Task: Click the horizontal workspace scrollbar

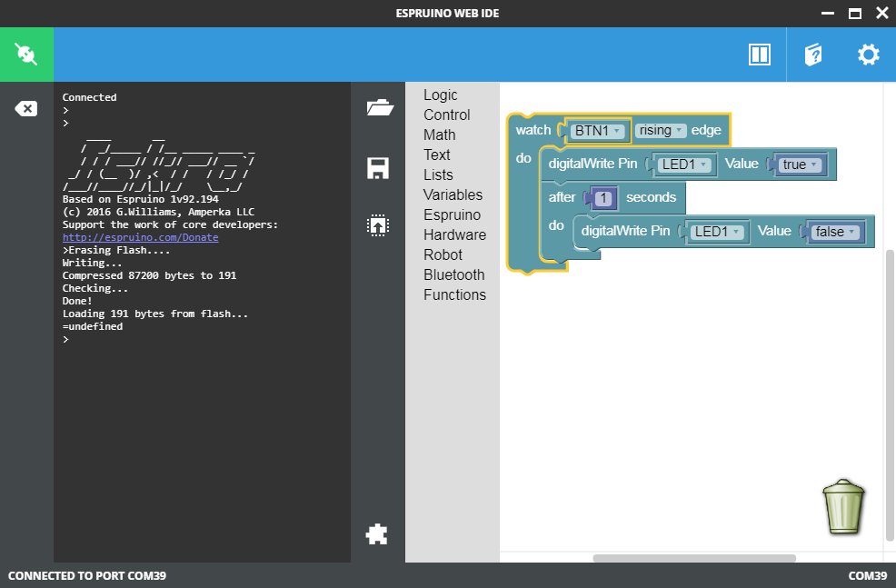Action: 694,558
